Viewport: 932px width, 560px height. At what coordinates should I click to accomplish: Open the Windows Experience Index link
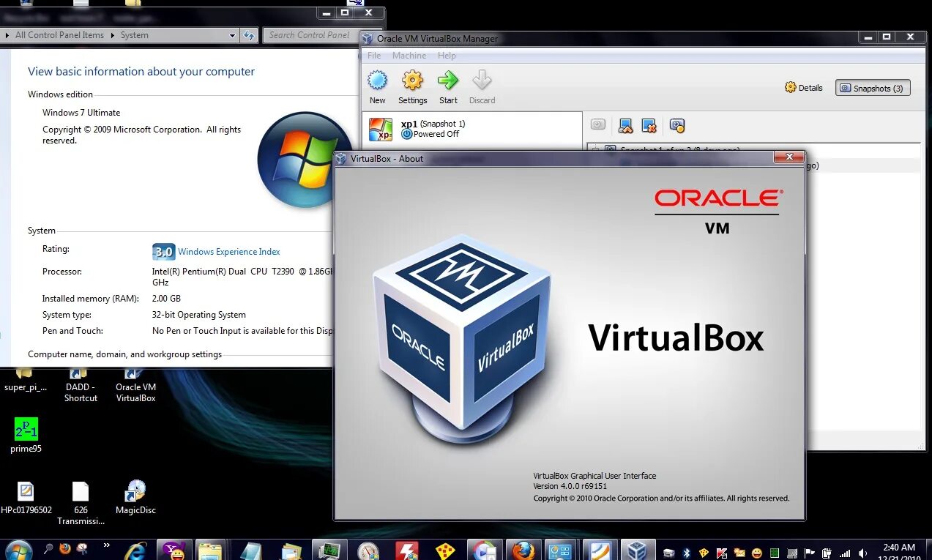point(229,252)
